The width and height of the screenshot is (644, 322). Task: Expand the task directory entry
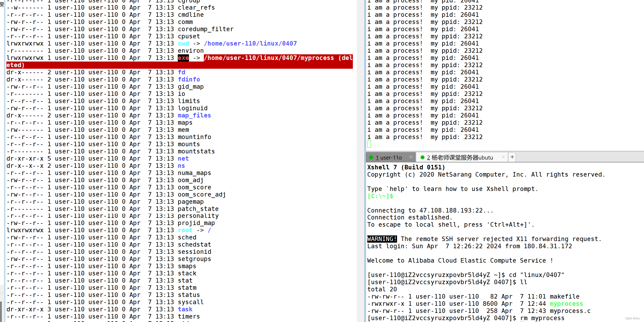[185, 309]
